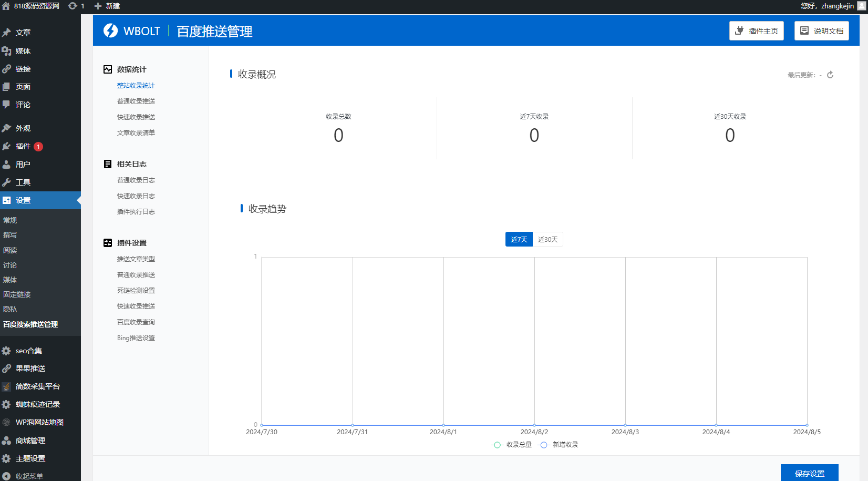Image resolution: width=868 pixels, height=481 pixels.
Task: Toggle 新增收录 series in chart legend
Action: click(x=558, y=445)
